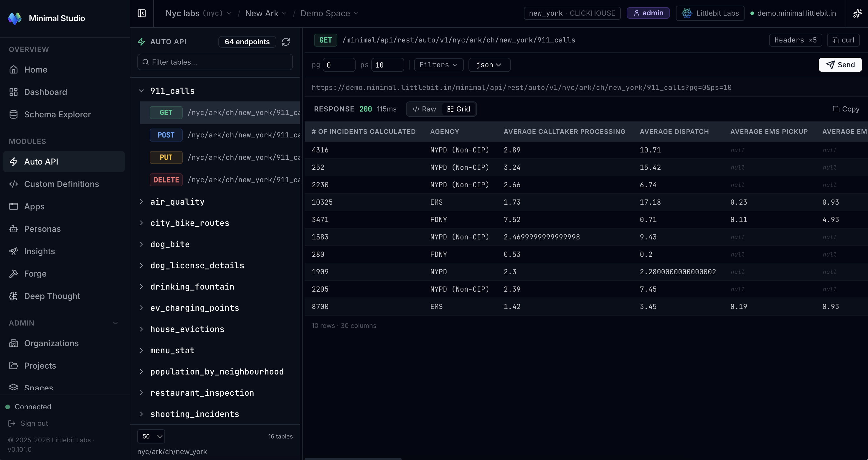Open the json format dropdown

(x=489, y=65)
